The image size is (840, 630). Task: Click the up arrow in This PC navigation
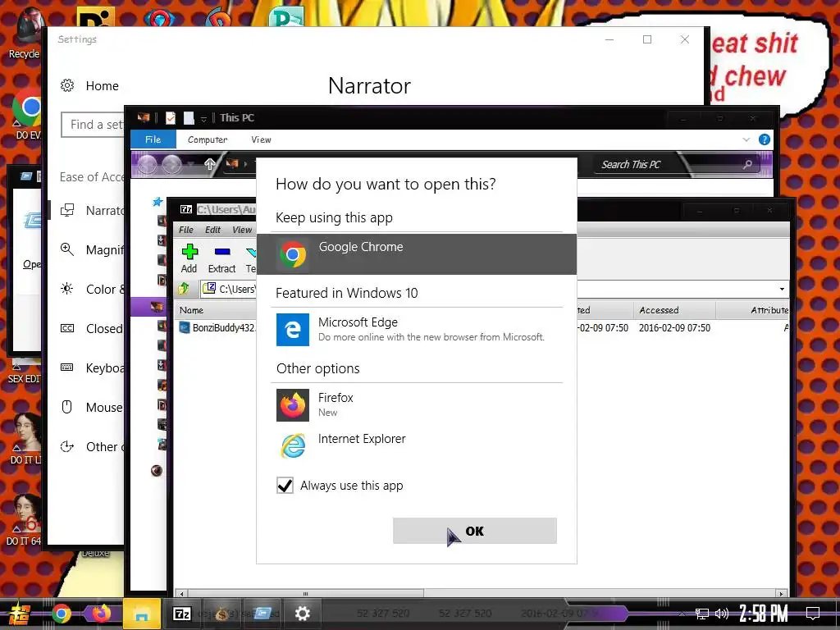click(209, 164)
